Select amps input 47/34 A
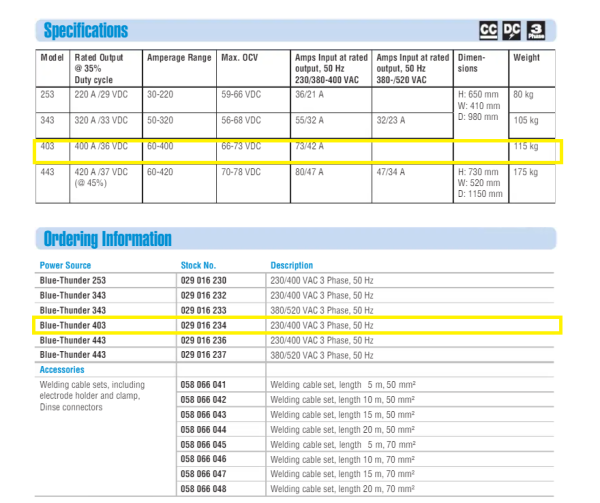600x503 pixels. pos(391,172)
